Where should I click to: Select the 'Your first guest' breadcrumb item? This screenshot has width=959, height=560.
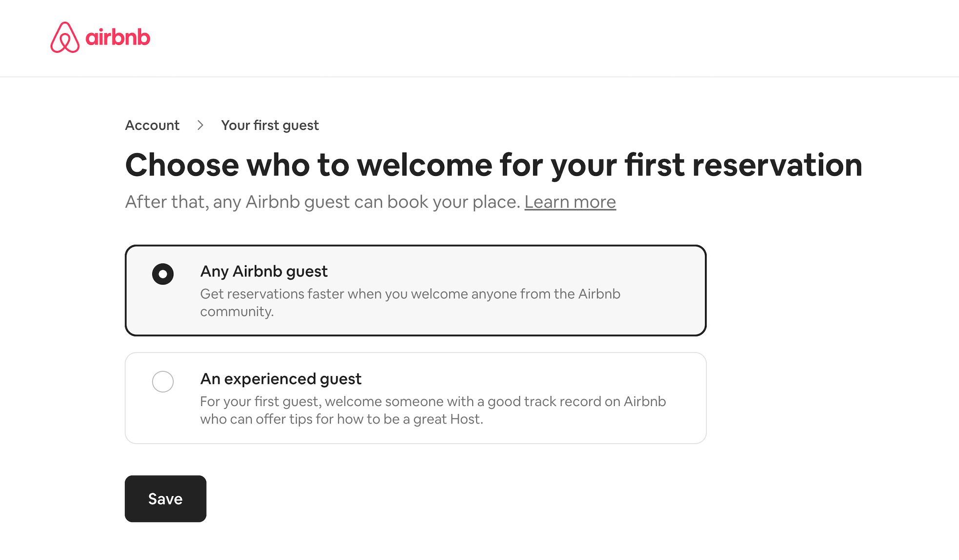270,125
